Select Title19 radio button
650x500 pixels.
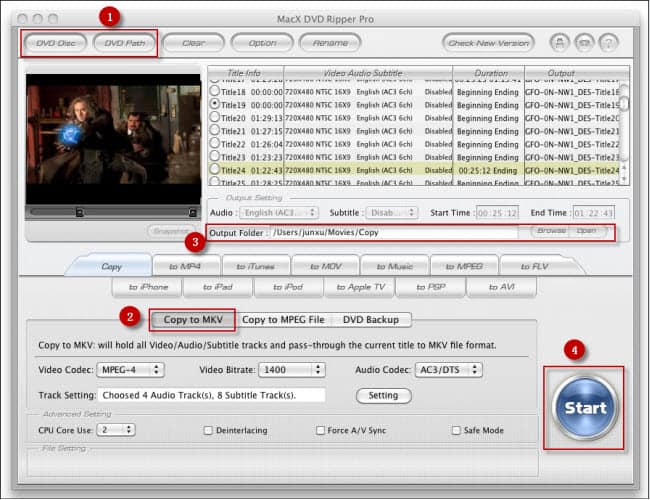coord(215,104)
